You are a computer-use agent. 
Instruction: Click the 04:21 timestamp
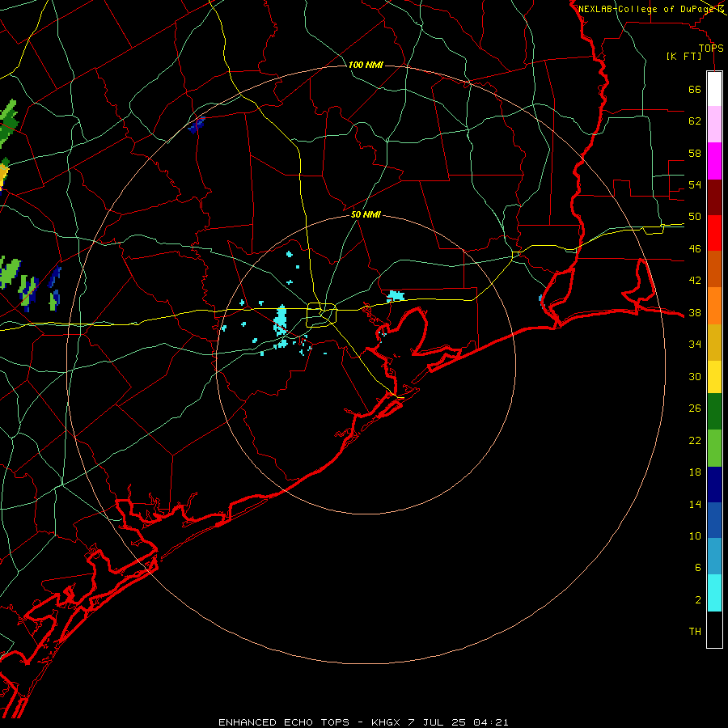(x=491, y=722)
